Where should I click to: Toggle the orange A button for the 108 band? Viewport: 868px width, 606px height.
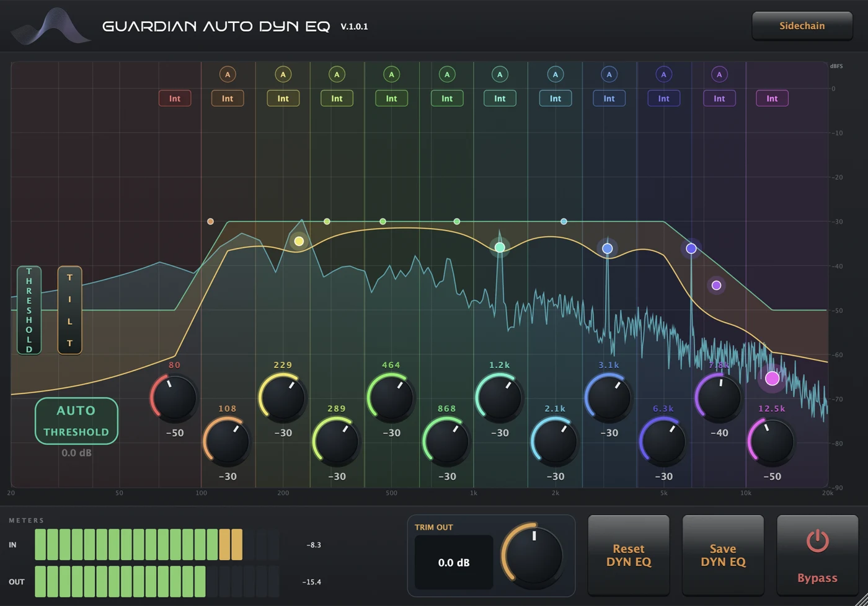[x=228, y=74]
